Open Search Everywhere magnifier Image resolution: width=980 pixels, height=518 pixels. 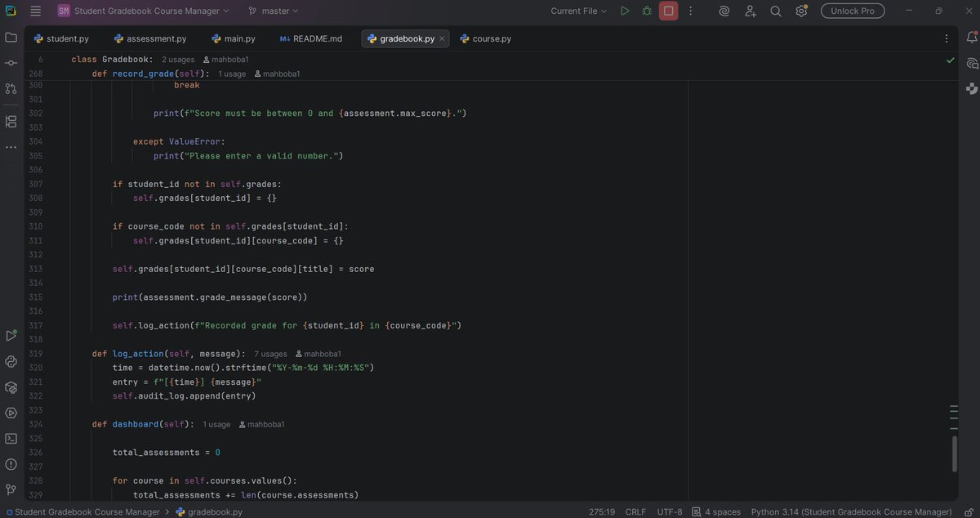(776, 11)
